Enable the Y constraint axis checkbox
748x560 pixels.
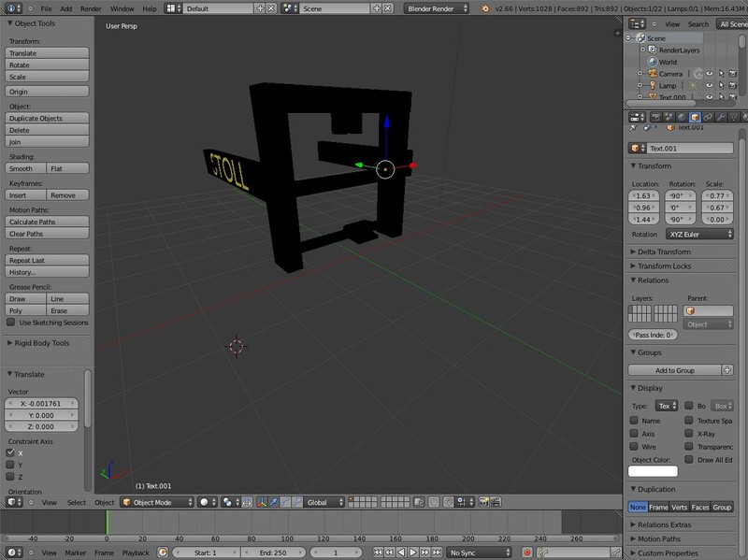[x=10, y=465]
